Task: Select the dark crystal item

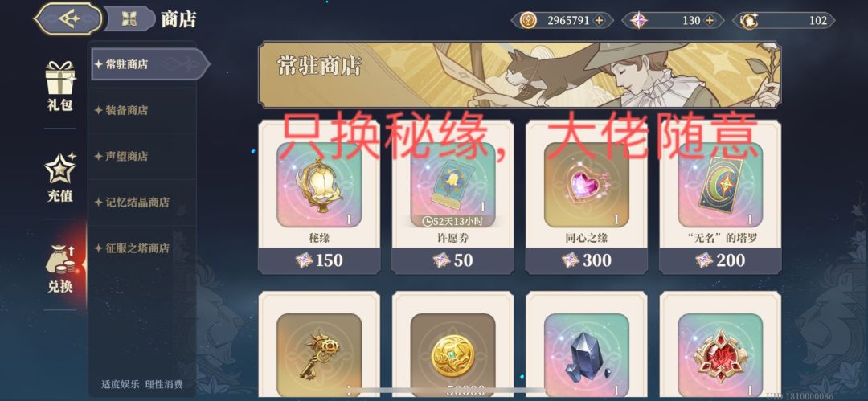Action: point(586,346)
